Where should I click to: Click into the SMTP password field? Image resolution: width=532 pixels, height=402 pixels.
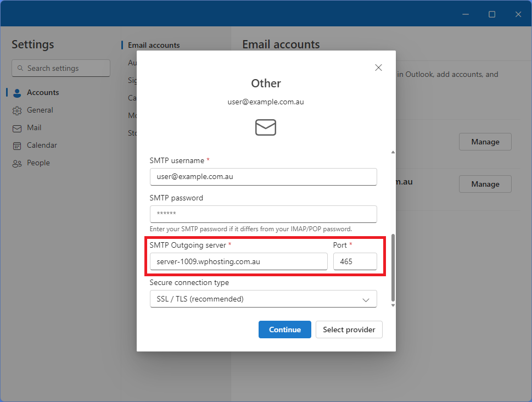tap(263, 214)
